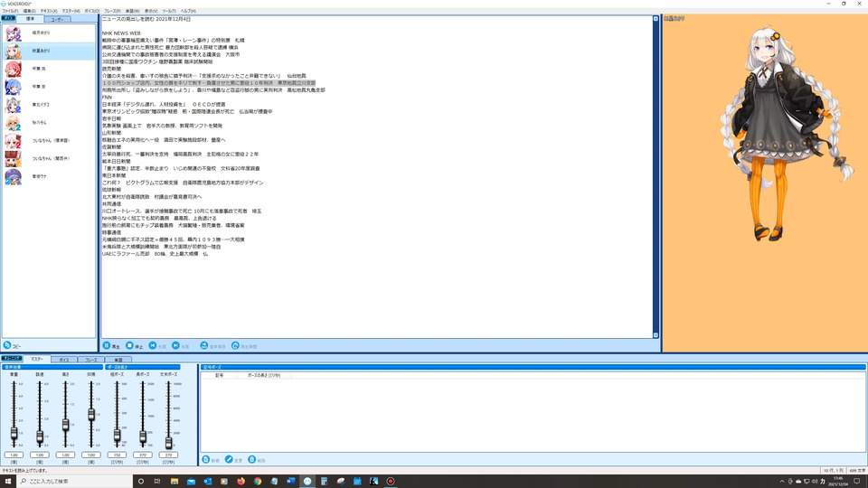
Task: Click the 高さ pitch slider handle
Action: click(x=65, y=425)
